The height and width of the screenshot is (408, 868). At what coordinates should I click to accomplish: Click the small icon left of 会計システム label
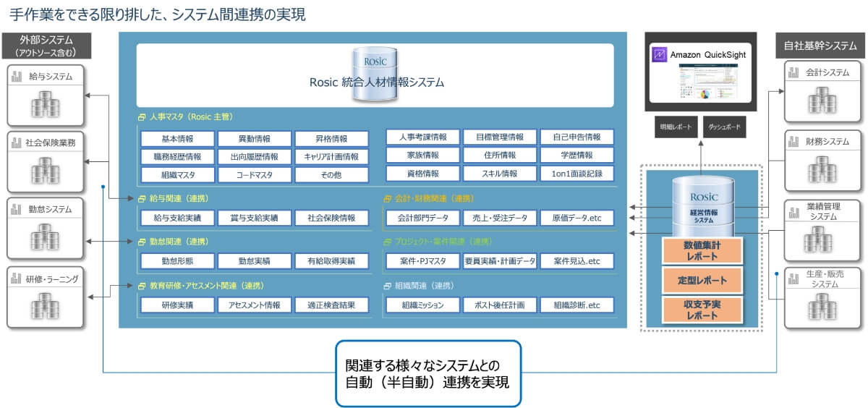click(x=795, y=72)
